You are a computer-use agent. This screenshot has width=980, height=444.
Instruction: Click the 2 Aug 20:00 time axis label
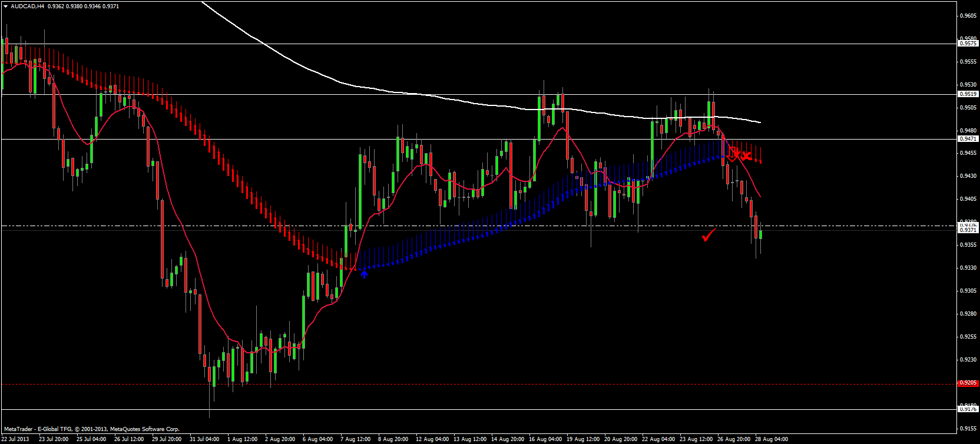[280, 439]
